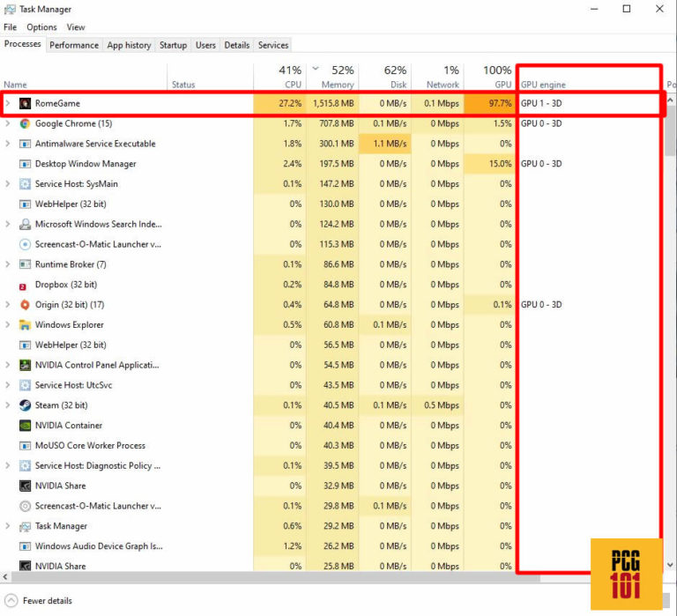Click the Windows Explorer folder icon
Screen dimensions: 677x616
tap(25, 325)
